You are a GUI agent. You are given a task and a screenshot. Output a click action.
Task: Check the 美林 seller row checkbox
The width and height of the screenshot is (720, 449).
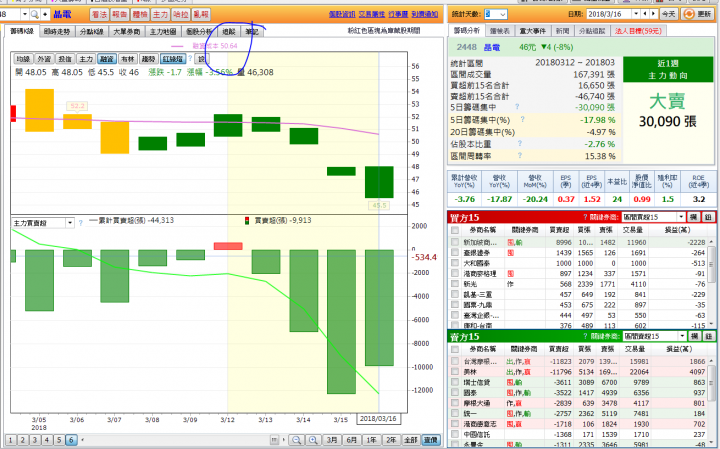455,371
